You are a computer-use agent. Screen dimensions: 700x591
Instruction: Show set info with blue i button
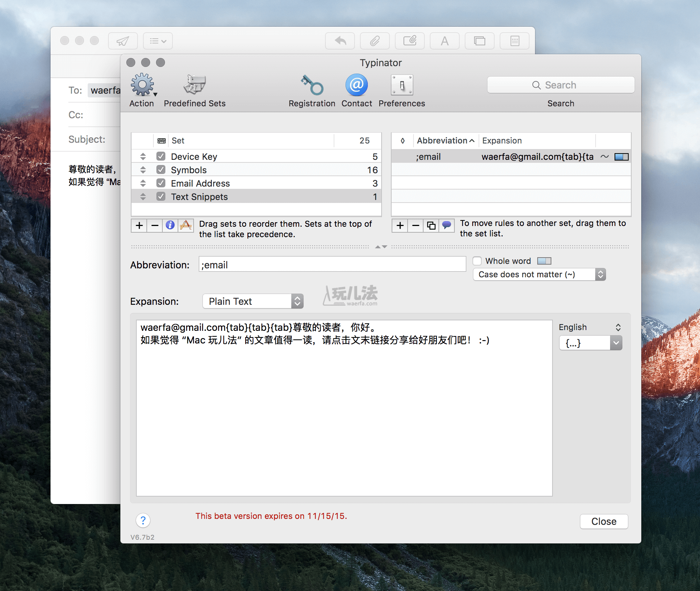(x=170, y=225)
